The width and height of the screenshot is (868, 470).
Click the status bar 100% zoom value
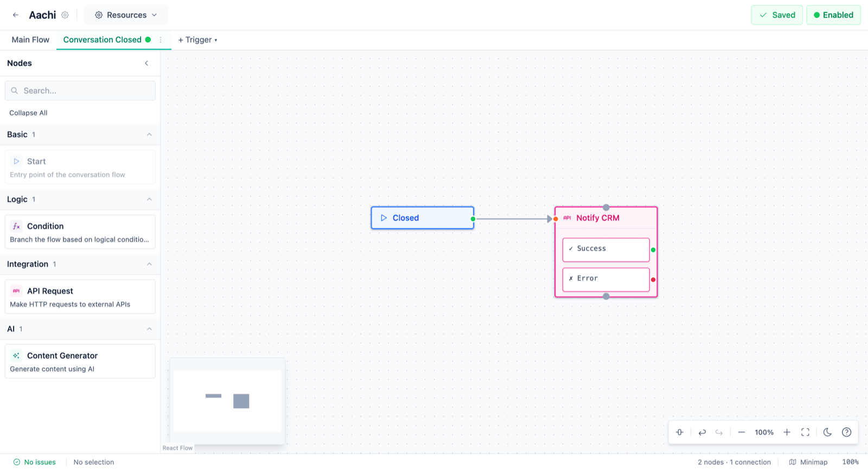(850, 462)
